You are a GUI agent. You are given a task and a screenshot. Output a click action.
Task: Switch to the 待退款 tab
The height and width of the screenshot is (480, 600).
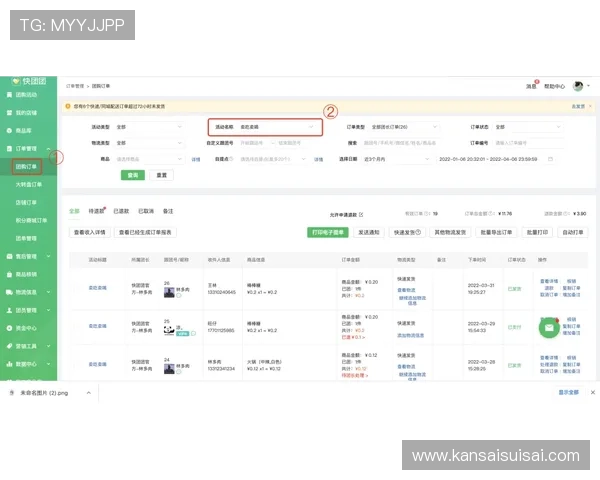[x=98, y=212]
